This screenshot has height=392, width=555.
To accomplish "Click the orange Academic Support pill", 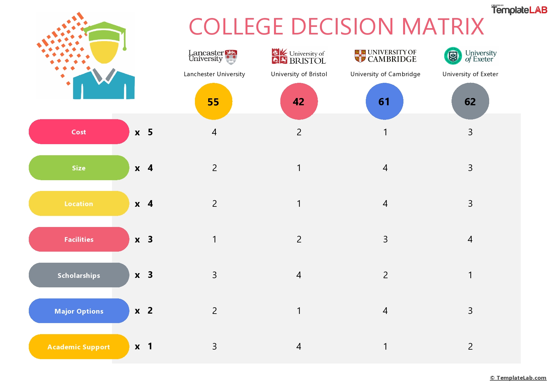I will point(79,347).
